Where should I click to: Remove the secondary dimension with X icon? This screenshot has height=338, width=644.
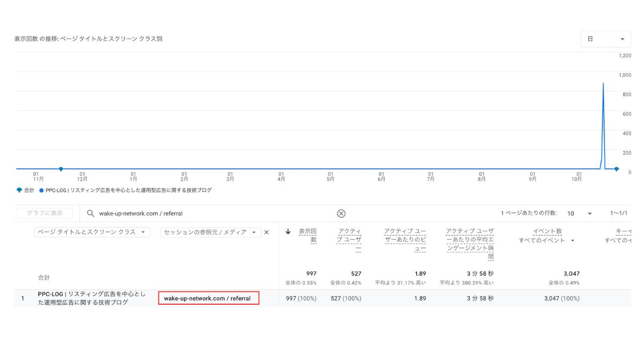266,232
